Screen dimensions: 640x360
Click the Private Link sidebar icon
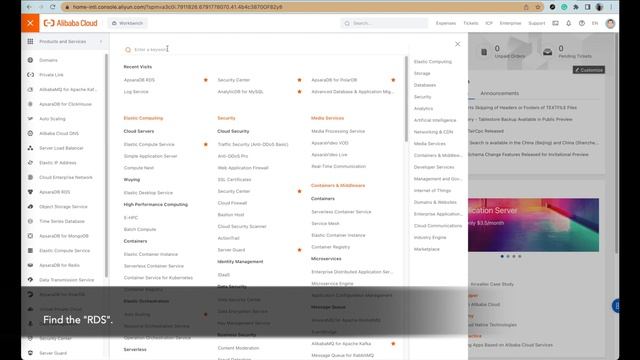[x=30, y=75]
